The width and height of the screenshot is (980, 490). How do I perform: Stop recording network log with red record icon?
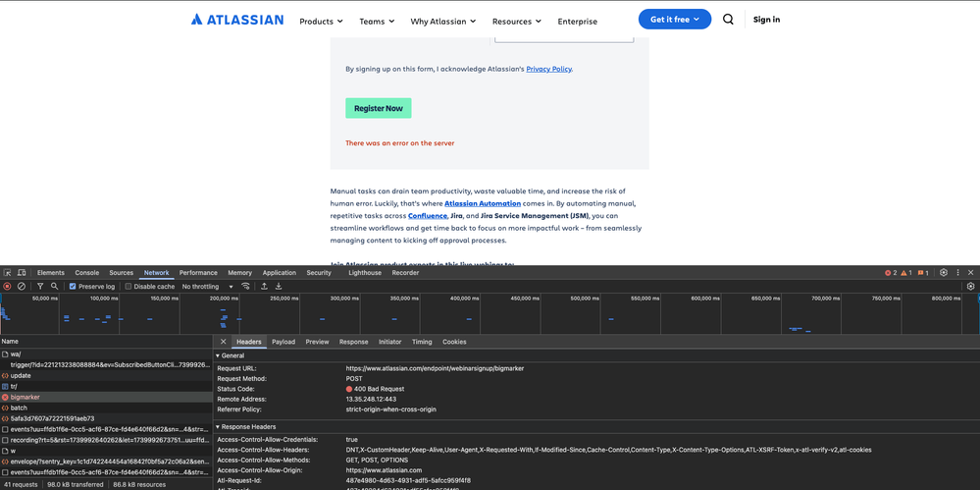[x=8, y=286]
